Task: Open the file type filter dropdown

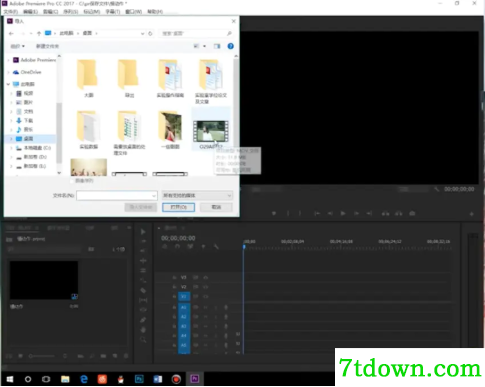Action: point(197,195)
